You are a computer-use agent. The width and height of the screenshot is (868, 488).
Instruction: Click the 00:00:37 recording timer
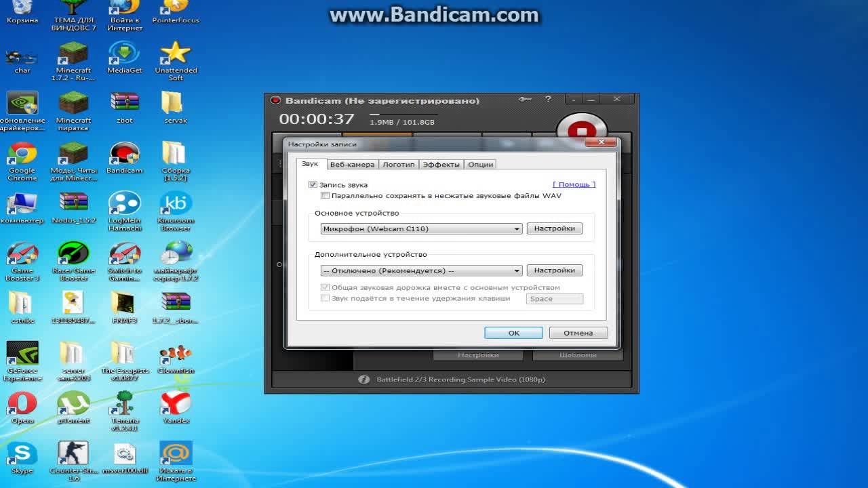[317, 119]
